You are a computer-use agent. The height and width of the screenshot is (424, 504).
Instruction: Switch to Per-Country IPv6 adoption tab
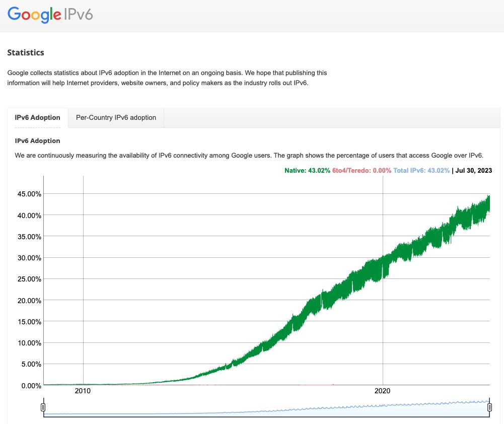click(116, 118)
